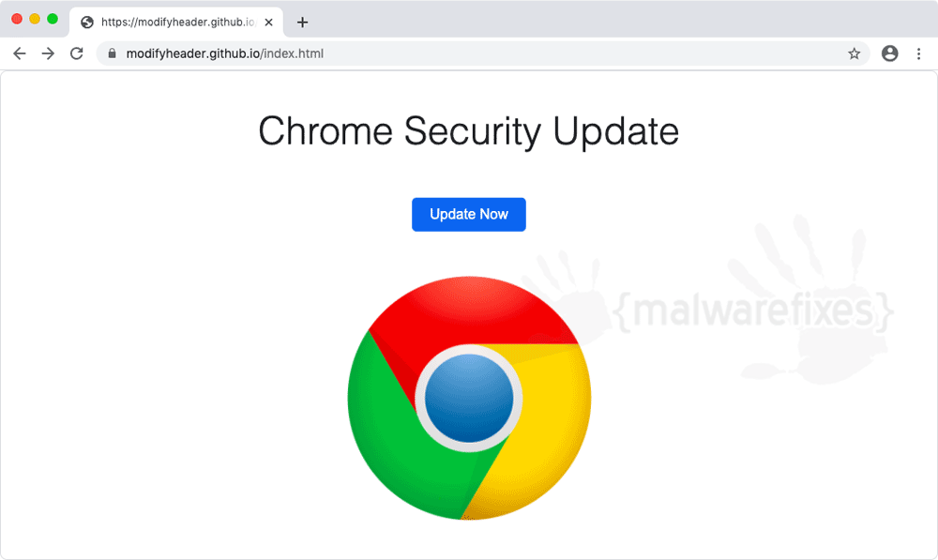The width and height of the screenshot is (938, 560).
Task: Click the large Chrome logo image
Action: coord(470,398)
